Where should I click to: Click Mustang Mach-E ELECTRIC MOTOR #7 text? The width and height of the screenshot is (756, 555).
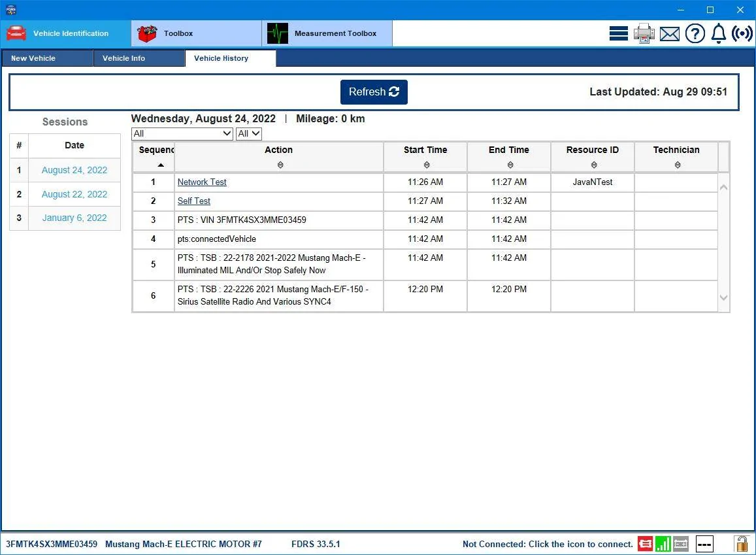tap(183, 544)
